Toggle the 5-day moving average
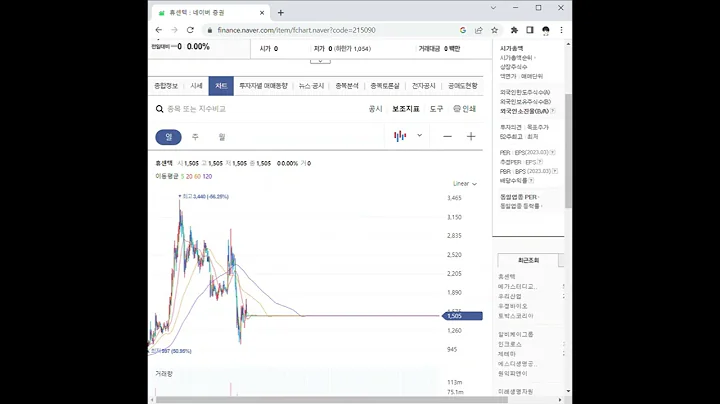Viewport: 720px width, 404px height. (x=182, y=176)
